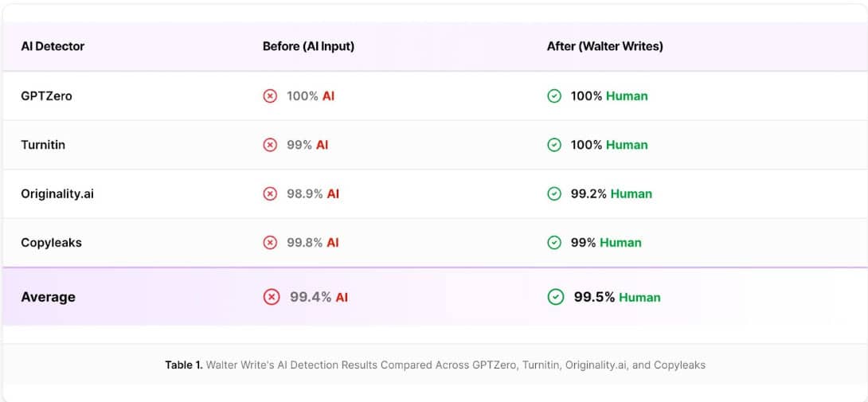868x402 pixels.
Task: Click the green check icon in the Turnitin row
Action: point(554,145)
